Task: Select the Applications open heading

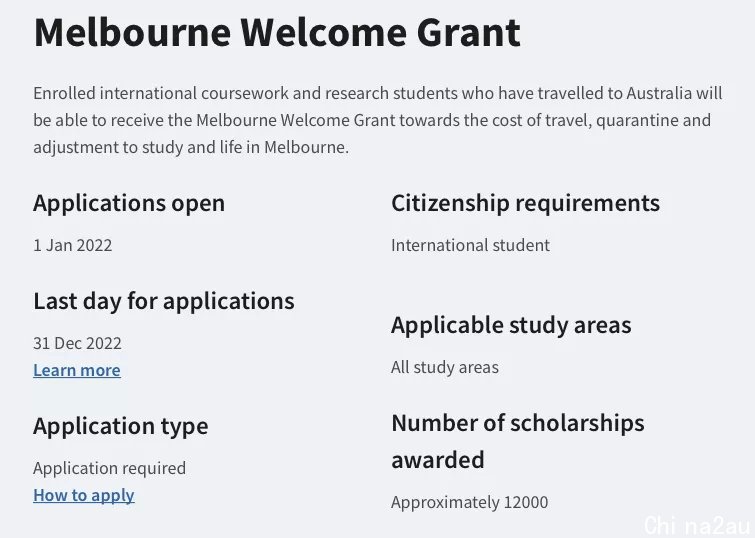Action: point(129,203)
